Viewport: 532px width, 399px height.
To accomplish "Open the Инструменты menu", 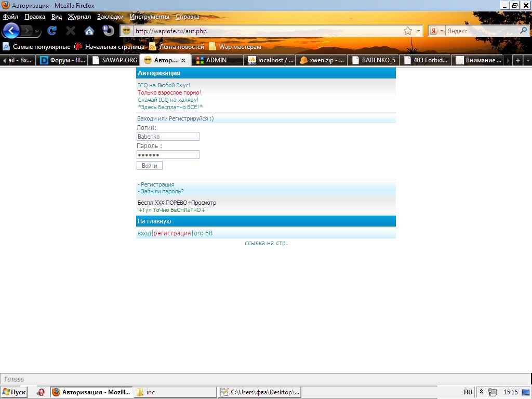I will point(149,16).
